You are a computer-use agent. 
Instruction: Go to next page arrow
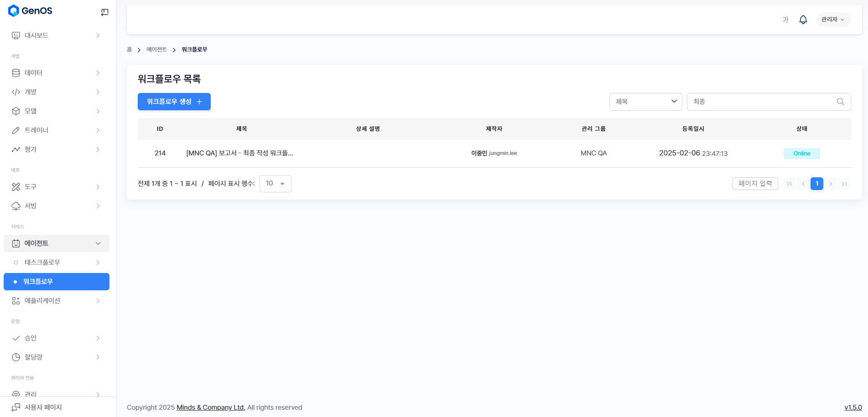(x=831, y=184)
